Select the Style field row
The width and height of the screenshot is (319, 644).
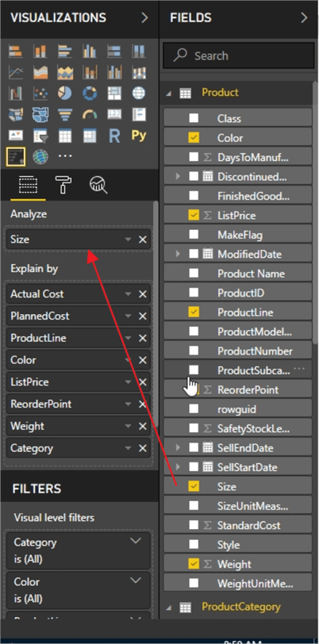[237, 545]
